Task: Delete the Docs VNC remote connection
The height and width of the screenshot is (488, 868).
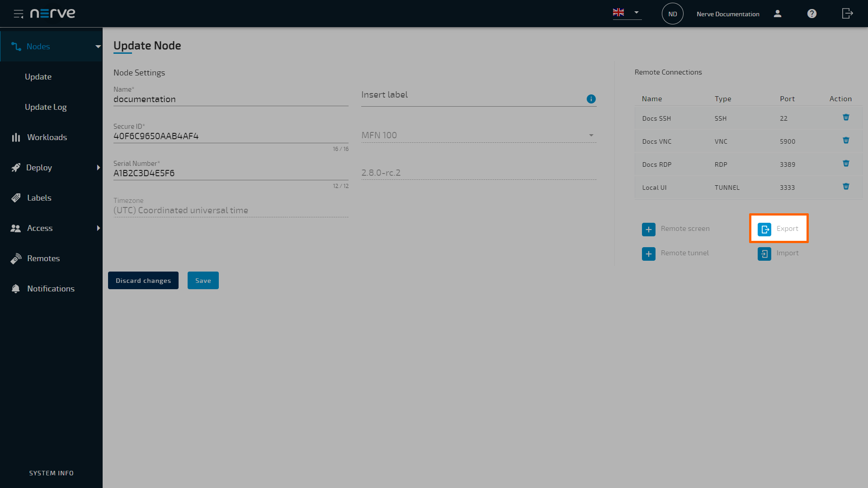Action: point(846,140)
